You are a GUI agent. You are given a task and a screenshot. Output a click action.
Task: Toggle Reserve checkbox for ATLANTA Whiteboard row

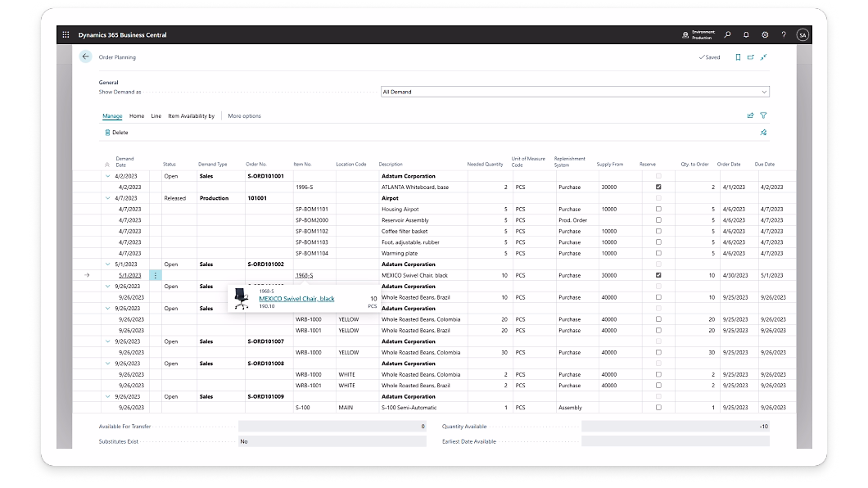(x=658, y=187)
